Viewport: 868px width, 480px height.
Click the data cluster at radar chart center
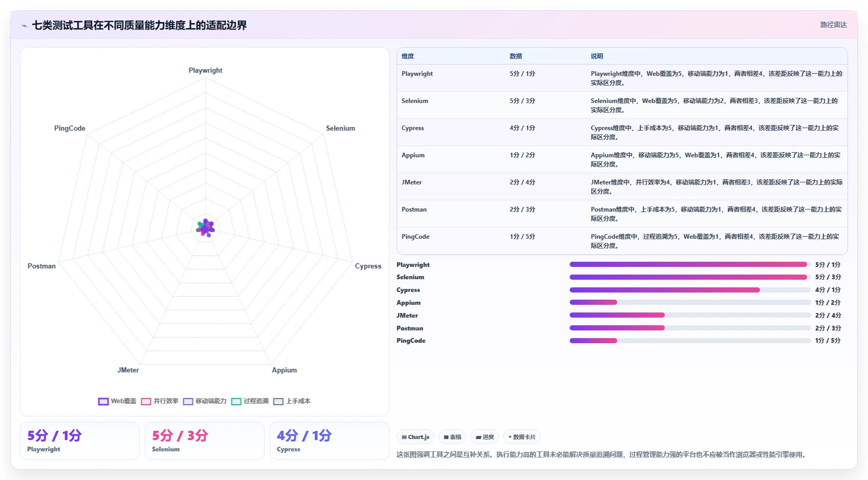[x=206, y=227]
